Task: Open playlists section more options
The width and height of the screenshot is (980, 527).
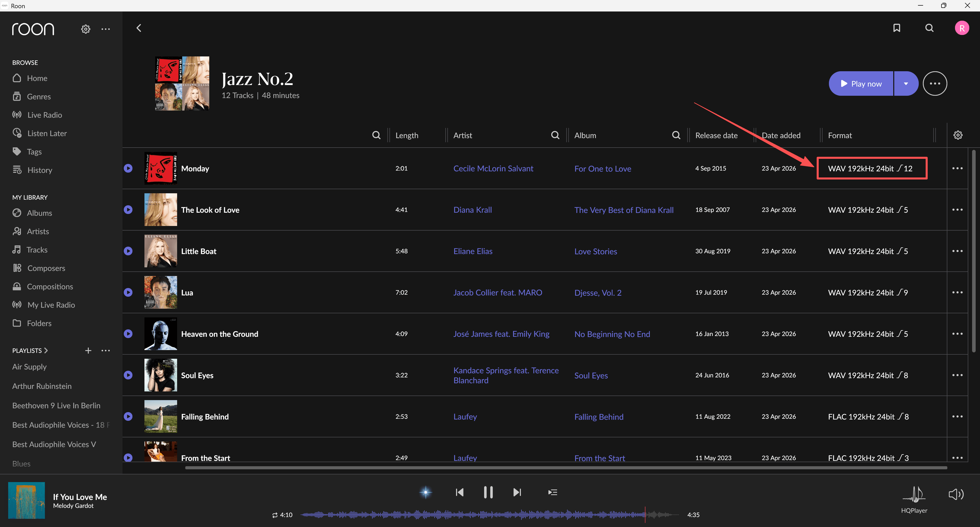Action: [106, 351]
